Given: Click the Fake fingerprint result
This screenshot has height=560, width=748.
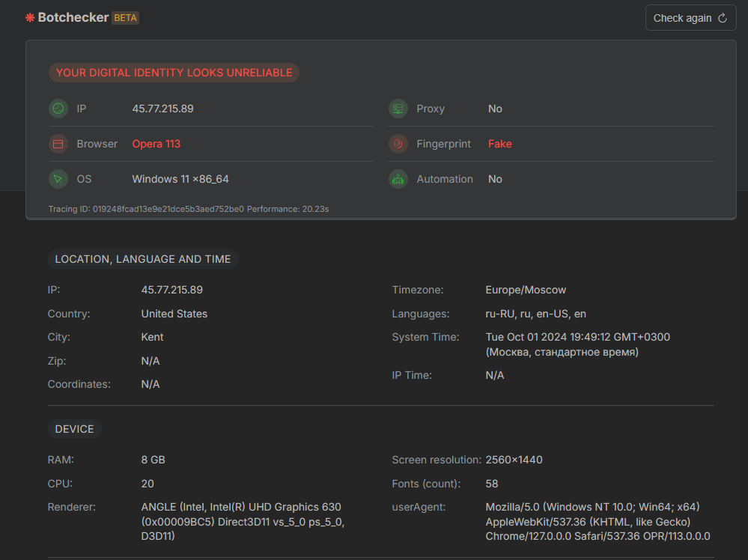Looking at the screenshot, I should [x=499, y=144].
